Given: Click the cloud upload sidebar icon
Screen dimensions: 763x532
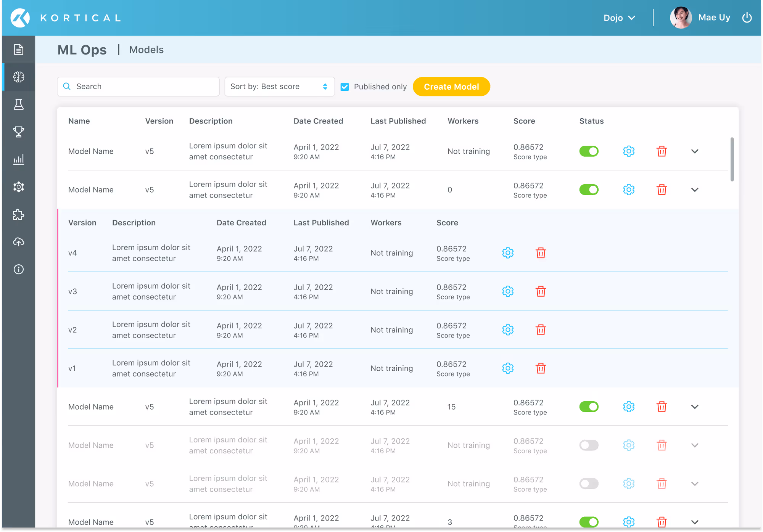Looking at the screenshot, I should (x=18, y=242).
